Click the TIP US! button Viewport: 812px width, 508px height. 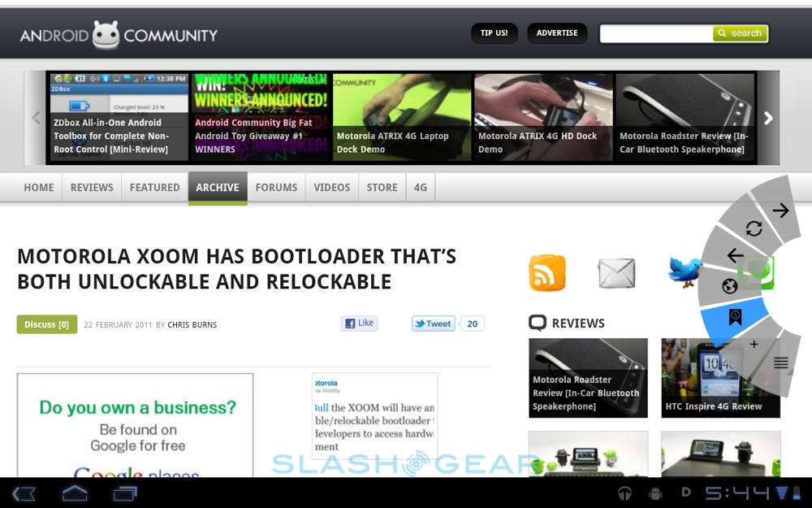pyautogui.click(x=494, y=33)
